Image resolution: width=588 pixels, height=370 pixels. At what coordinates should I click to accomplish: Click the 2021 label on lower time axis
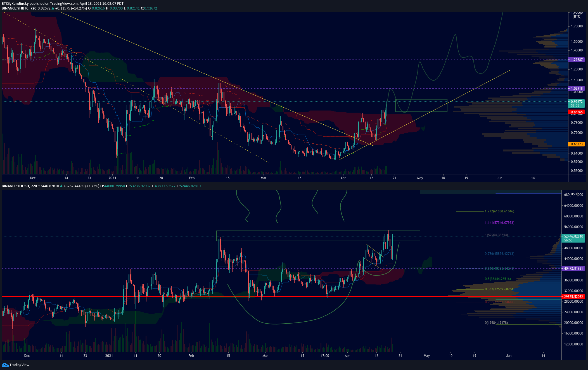coord(109,356)
